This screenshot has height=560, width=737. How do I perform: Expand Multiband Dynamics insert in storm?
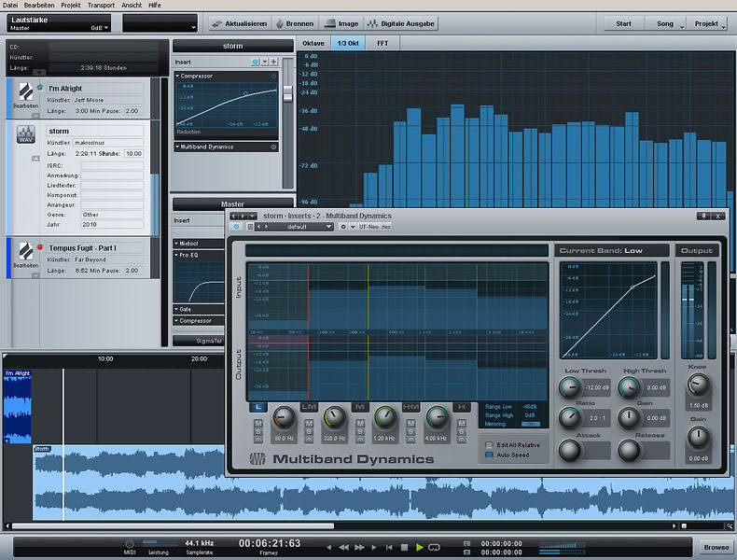[177, 147]
